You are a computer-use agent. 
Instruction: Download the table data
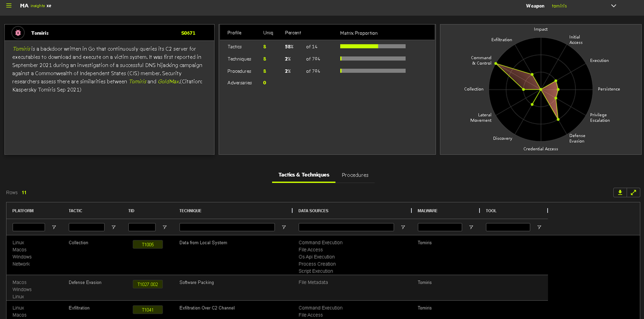click(620, 192)
